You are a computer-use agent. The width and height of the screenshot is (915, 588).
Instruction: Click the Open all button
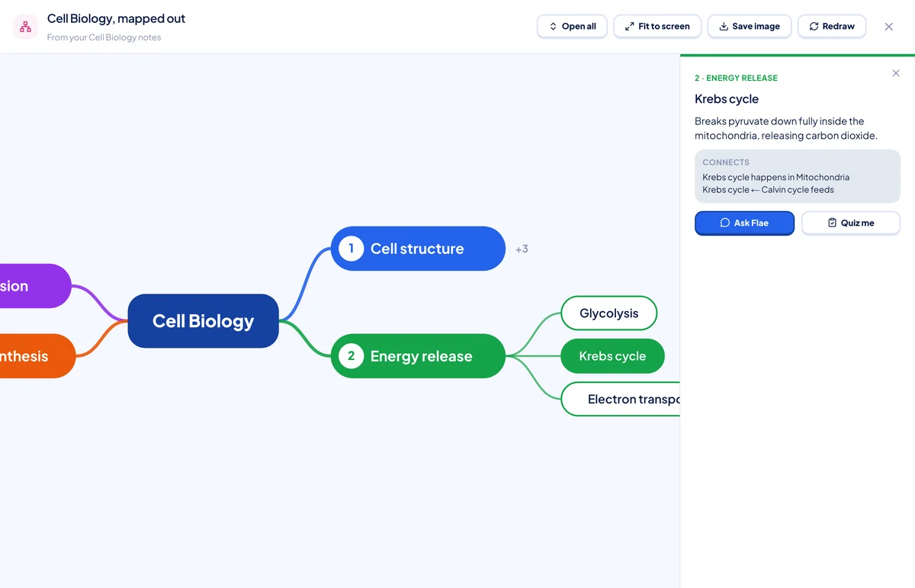tap(572, 26)
